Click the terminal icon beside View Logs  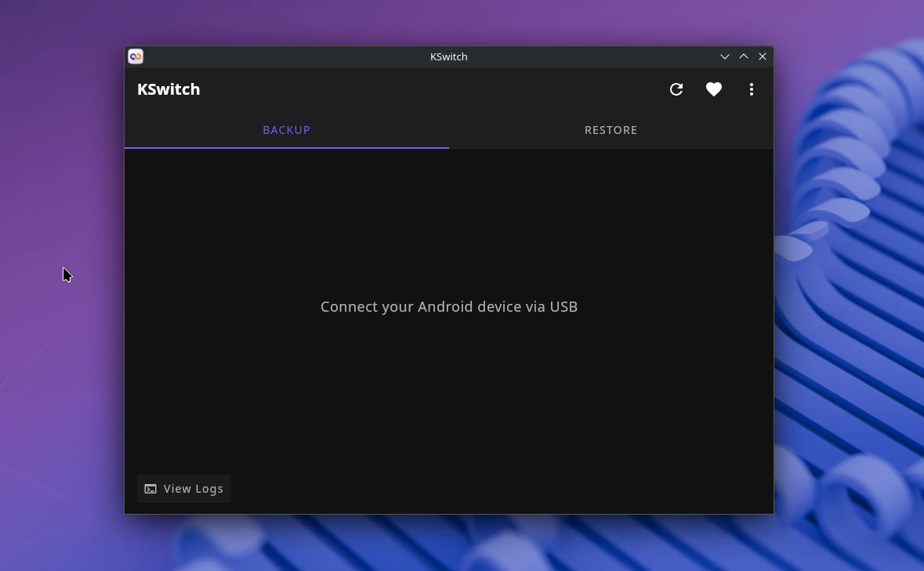tap(150, 489)
